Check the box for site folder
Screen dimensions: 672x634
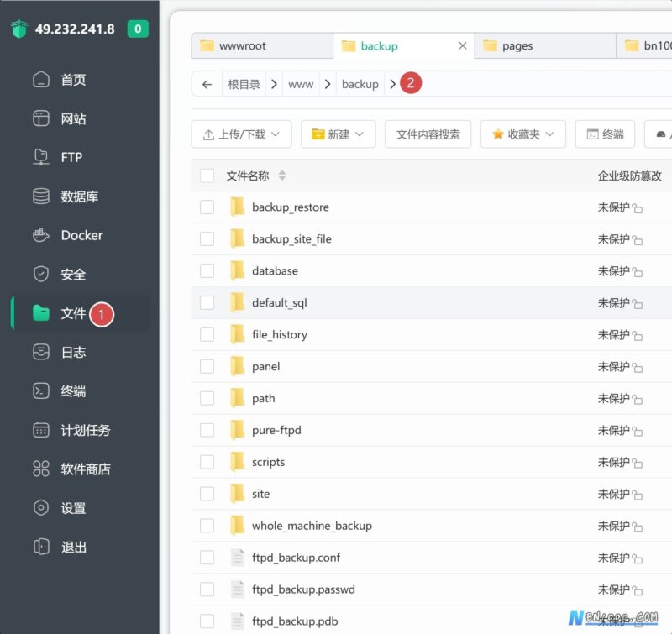[207, 494]
